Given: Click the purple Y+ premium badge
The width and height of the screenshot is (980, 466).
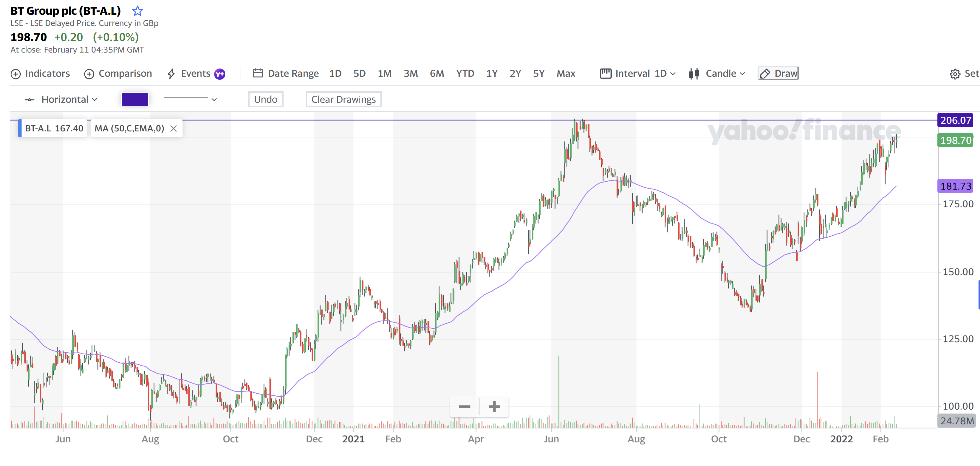Looking at the screenshot, I should coord(220,74).
